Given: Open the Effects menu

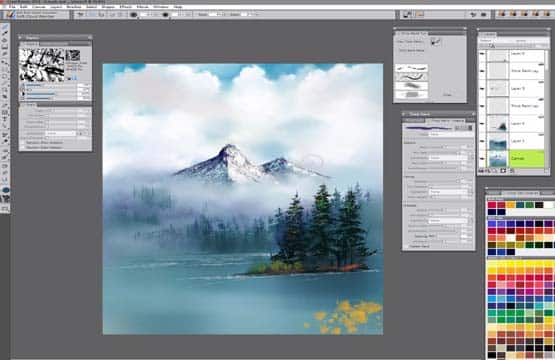Looking at the screenshot, I should 126,7.
